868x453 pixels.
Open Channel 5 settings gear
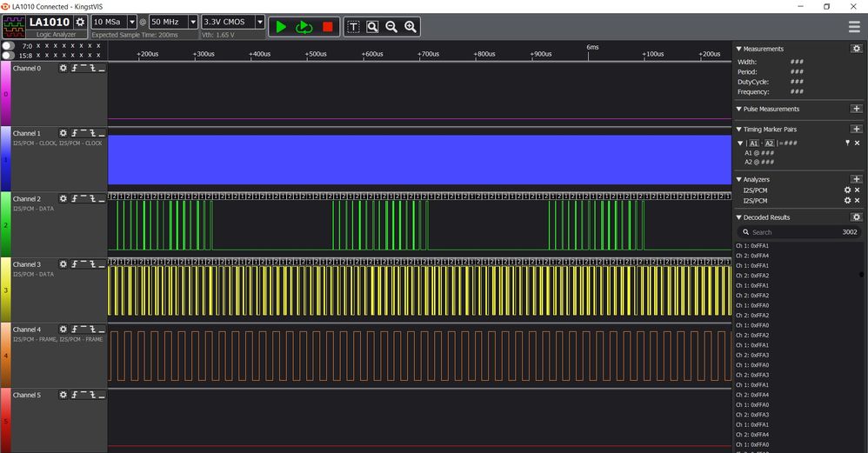pyautogui.click(x=63, y=395)
